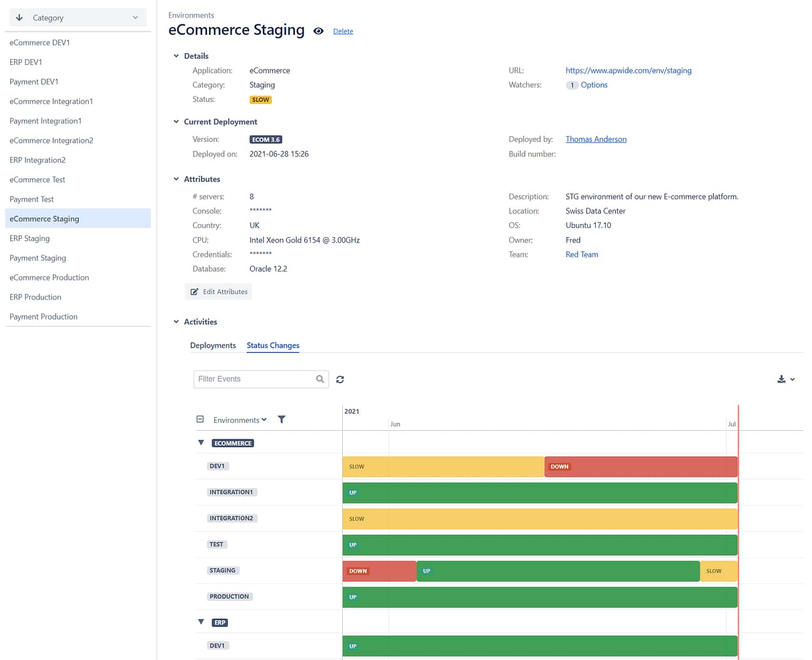Click the sort arrow in the Category selector
This screenshot has width=812, height=660.
tap(19, 17)
